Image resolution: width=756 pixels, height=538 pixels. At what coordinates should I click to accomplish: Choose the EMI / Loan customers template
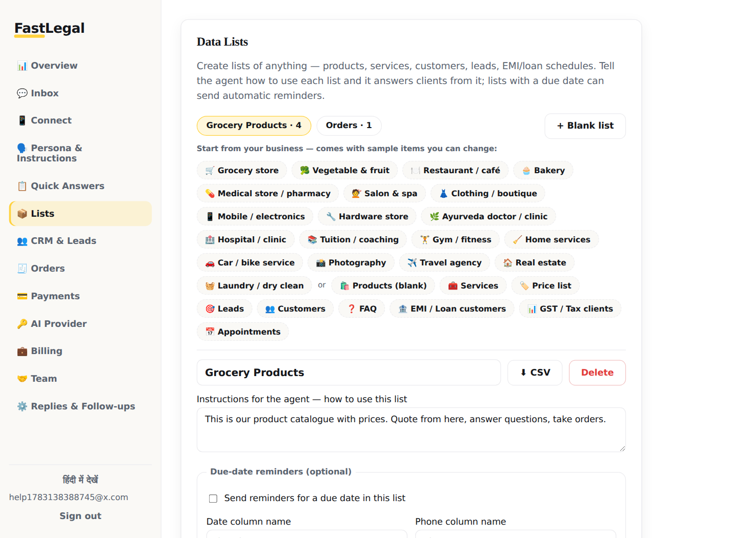(452, 309)
